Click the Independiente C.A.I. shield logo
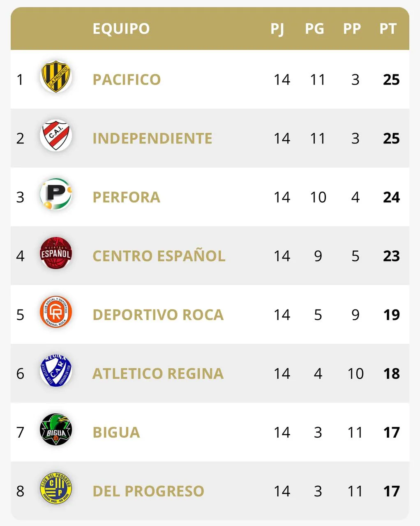Screen dimensions: 420x526 click(x=56, y=136)
